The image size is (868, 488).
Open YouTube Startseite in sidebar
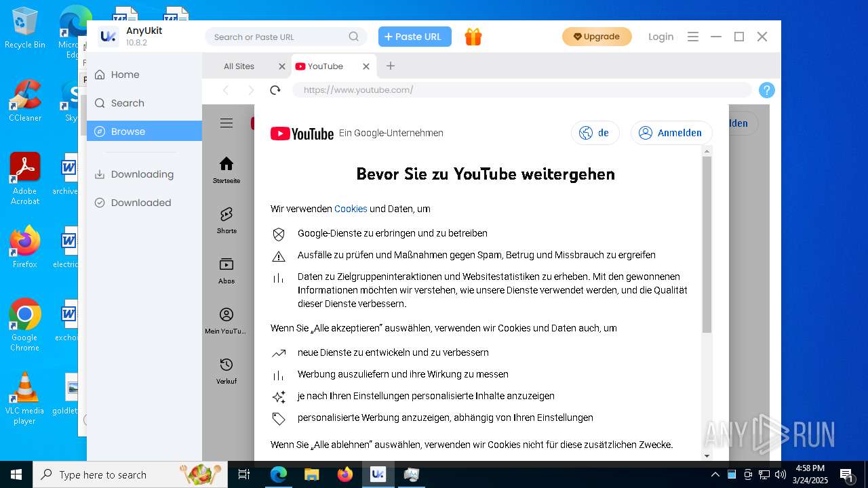[226, 170]
